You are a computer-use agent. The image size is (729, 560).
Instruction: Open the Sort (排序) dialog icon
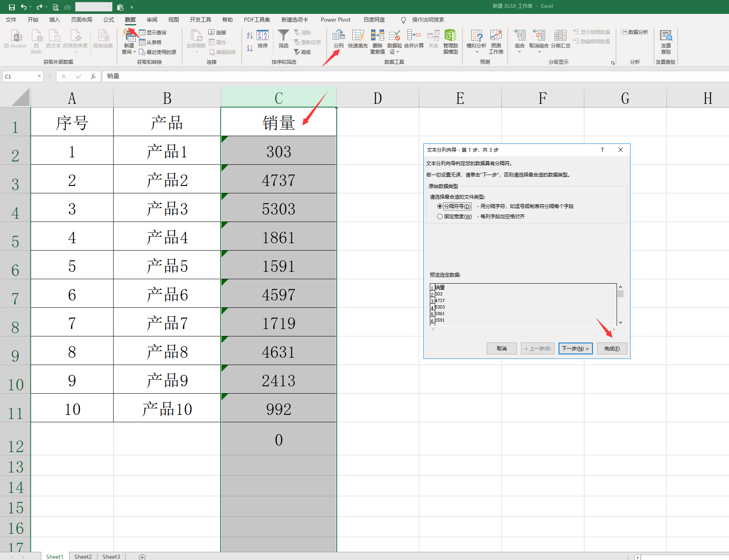pos(263,39)
